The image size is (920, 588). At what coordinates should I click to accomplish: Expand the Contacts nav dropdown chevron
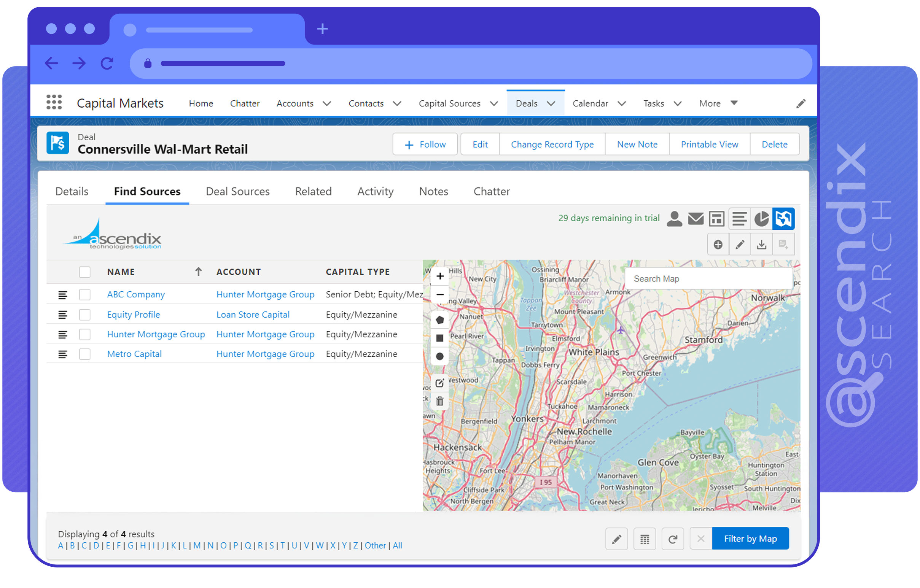[397, 103]
